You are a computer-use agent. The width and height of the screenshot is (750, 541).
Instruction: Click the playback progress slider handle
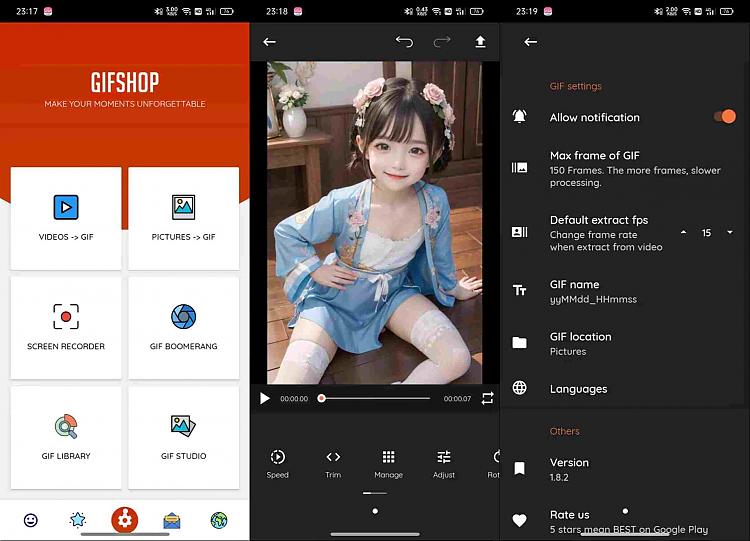click(x=321, y=398)
